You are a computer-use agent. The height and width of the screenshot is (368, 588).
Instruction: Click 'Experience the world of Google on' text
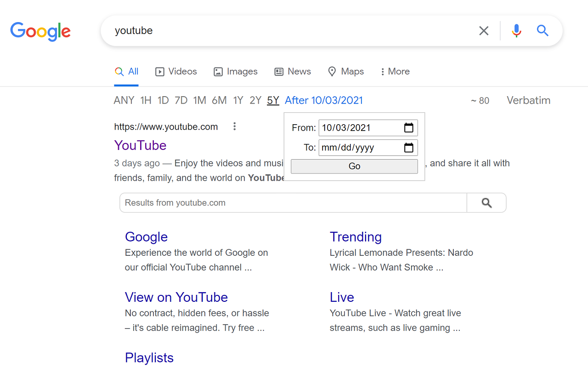pyautogui.click(x=196, y=253)
